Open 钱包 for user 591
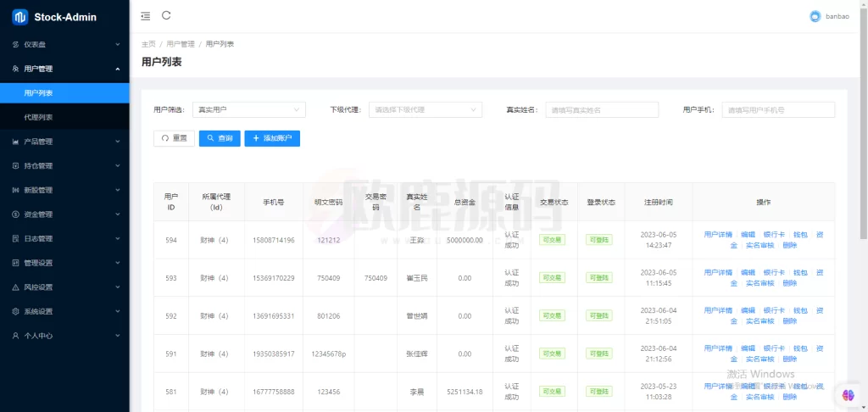The width and height of the screenshot is (868, 412). (800, 348)
